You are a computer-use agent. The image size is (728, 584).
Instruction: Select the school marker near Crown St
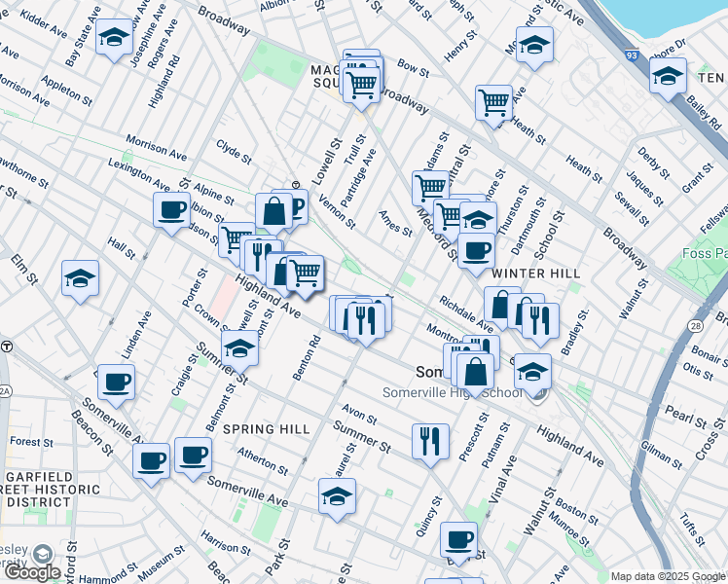tap(239, 348)
